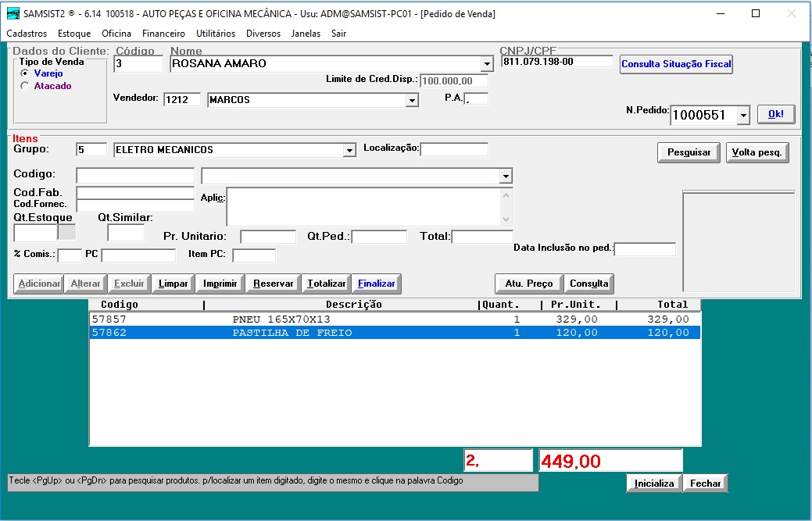Click the Atu. Preço button
The width and height of the screenshot is (812, 521).
point(529,284)
